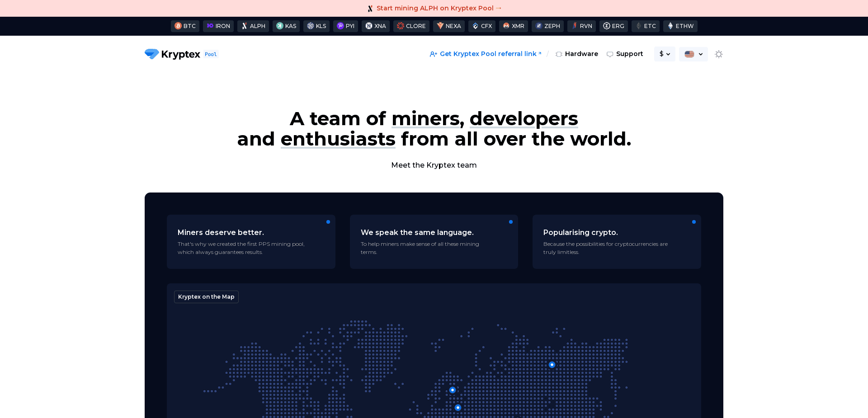Open the Hardware menu item
This screenshot has width=868, height=418.
click(x=576, y=54)
